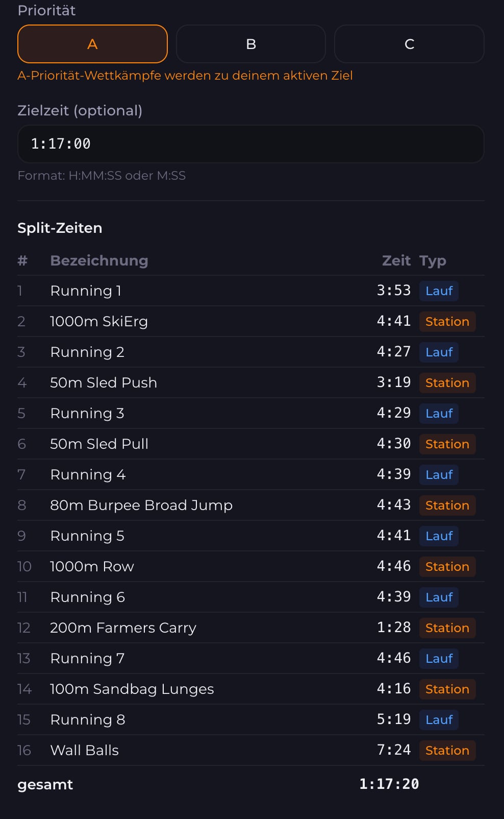Edit the Sandbag Lunges time value
Screen dimensions: 504x819
(x=393, y=689)
